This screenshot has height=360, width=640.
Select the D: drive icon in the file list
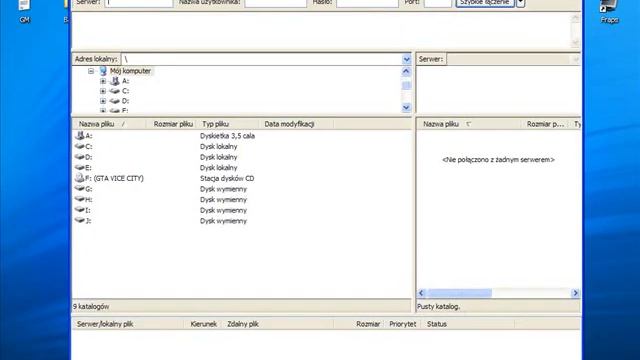pos(80,157)
